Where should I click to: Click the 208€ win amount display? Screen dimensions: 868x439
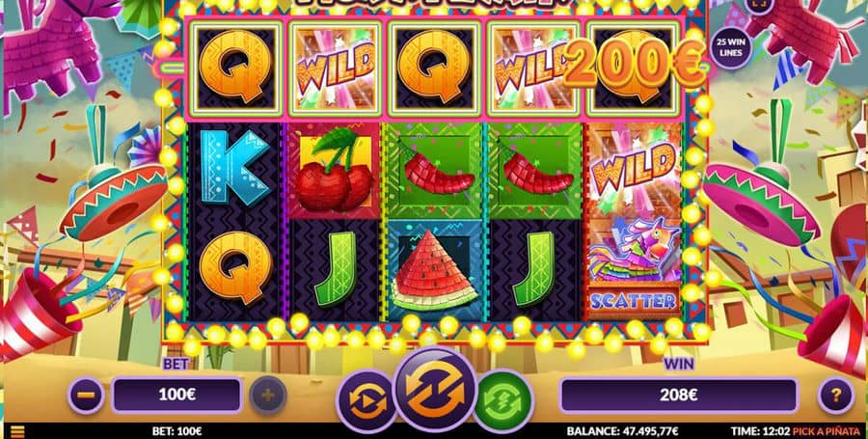[x=679, y=396]
